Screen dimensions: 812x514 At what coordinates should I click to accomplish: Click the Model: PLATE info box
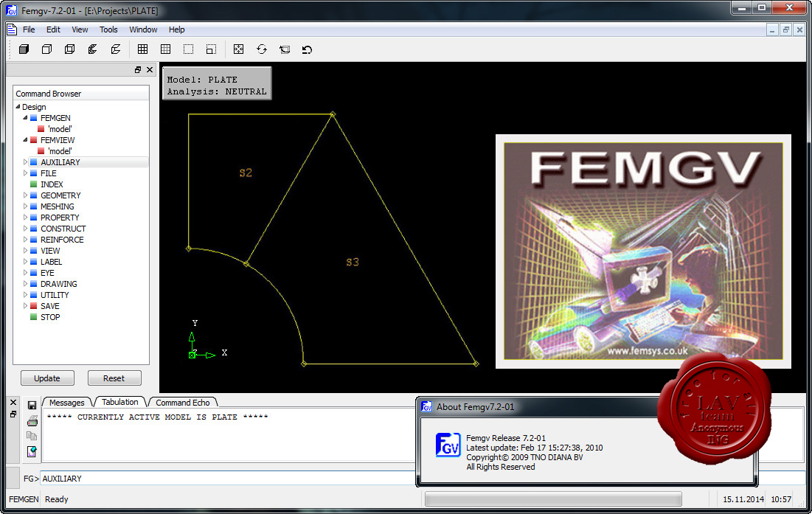coord(217,83)
